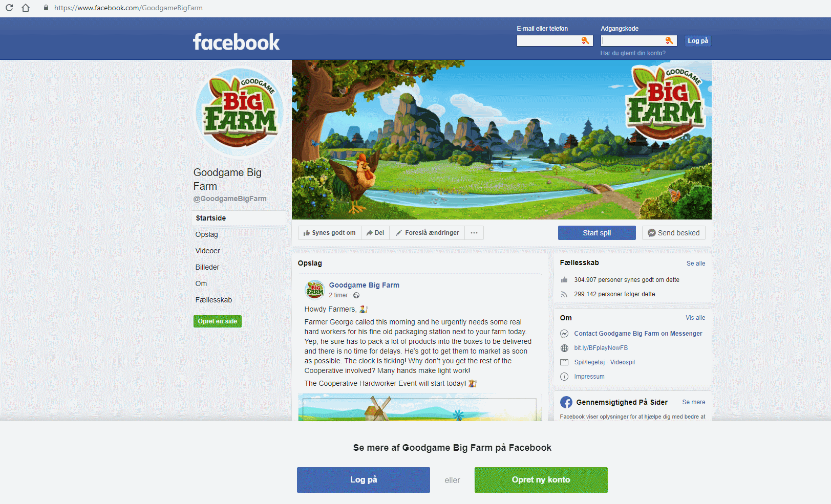Click the browser reload icon
This screenshot has width=831, height=504.
click(9, 8)
